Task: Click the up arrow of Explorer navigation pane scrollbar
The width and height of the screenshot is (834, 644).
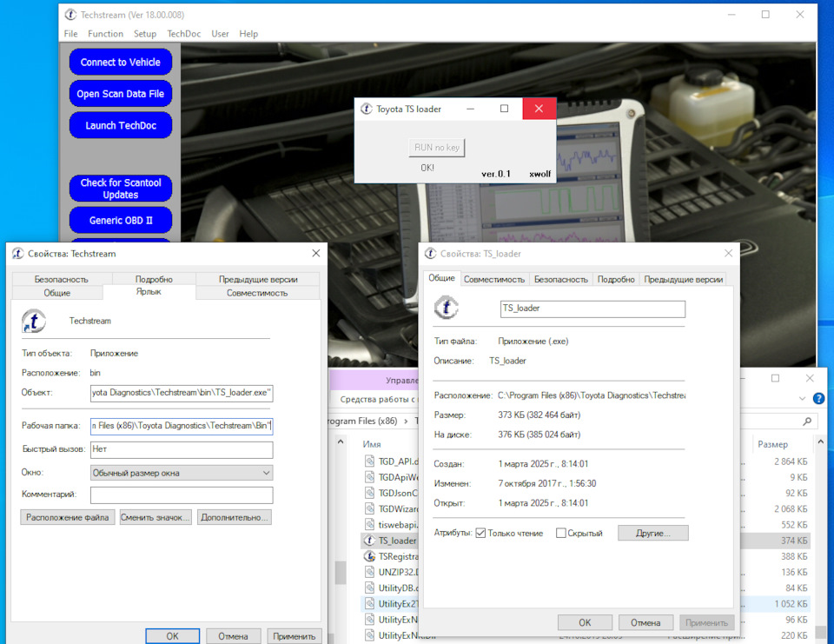Action: click(341, 442)
